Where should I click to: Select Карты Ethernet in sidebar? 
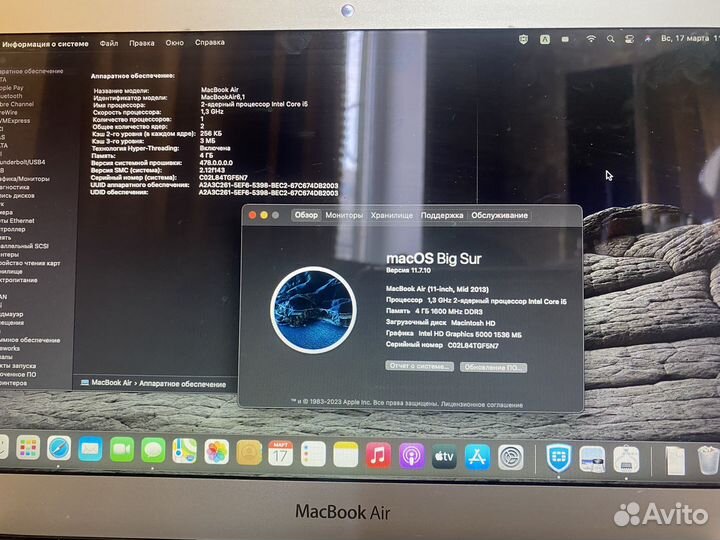(17, 221)
